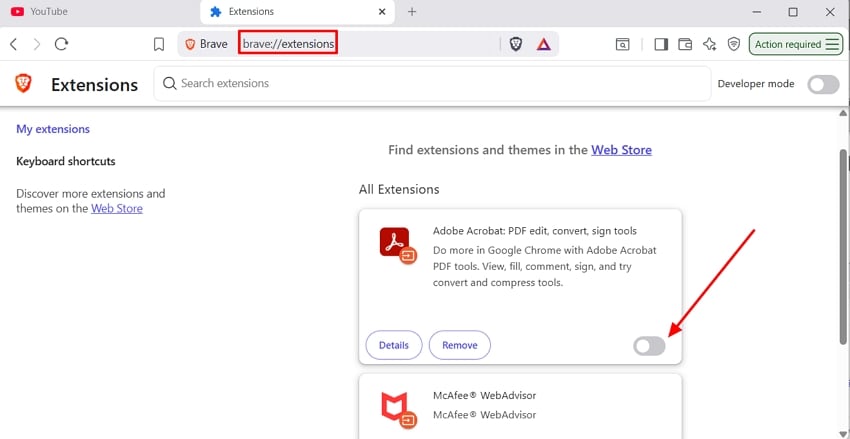Click the Brave Shields lion icon
The height and width of the screenshot is (439, 850).
(x=516, y=44)
